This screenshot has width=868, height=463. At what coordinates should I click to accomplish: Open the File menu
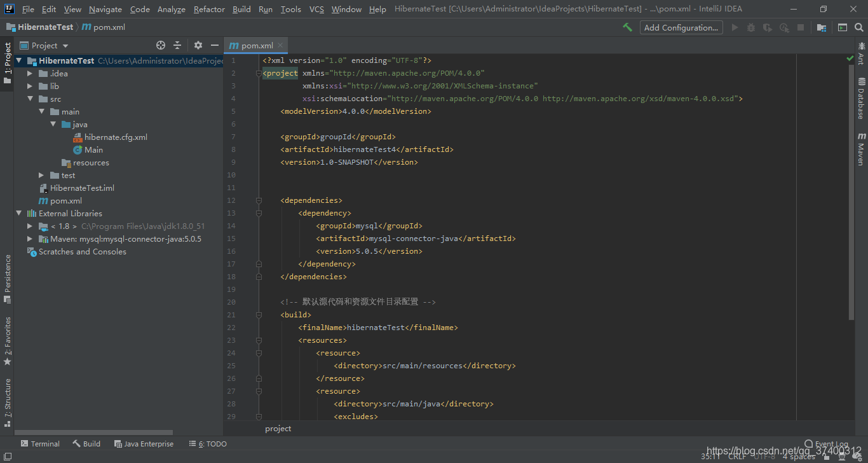28,9
